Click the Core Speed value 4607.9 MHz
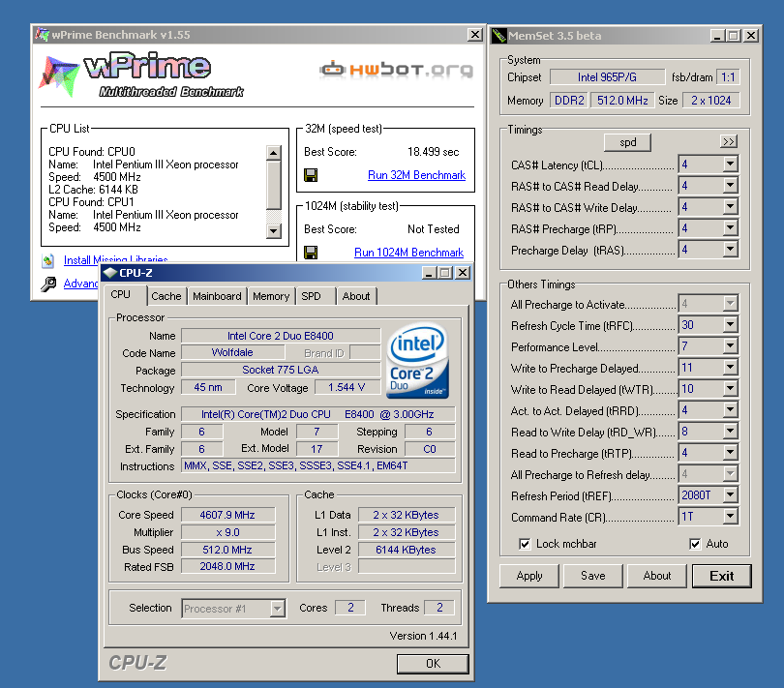The image size is (784, 688). click(x=227, y=515)
